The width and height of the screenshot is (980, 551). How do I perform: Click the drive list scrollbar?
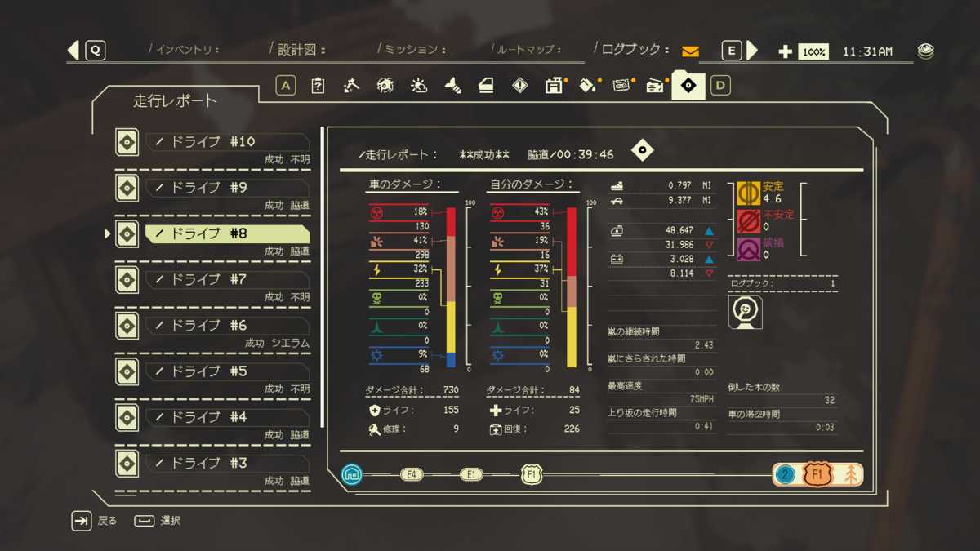[x=322, y=277]
